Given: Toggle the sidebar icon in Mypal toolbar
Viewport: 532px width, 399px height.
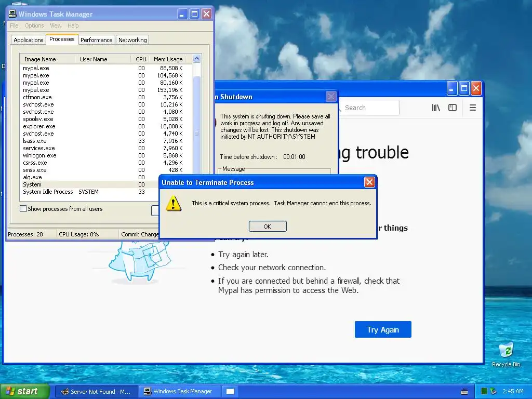Looking at the screenshot, I should click(453, 108).
